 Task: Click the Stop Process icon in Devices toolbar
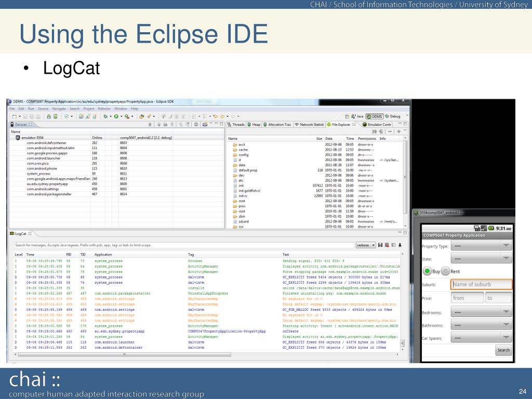pos(196,125)
